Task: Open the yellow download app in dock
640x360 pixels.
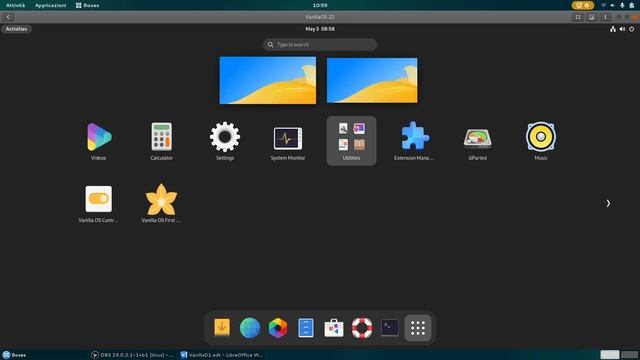Action: pos(222,328)
